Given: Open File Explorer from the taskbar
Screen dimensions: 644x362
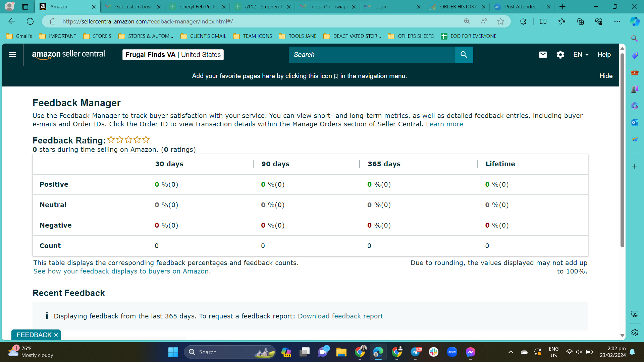Looking at the screenshot, I should tap(341, 352).
